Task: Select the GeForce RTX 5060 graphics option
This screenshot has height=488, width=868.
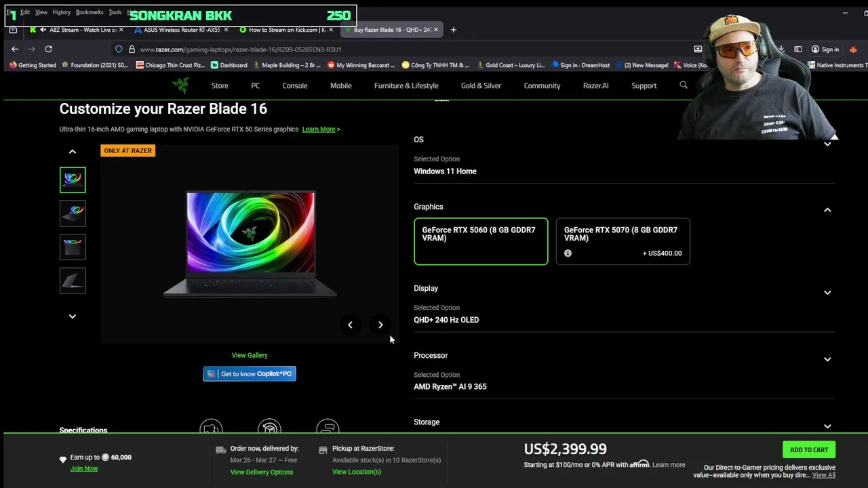Action: 481,241
